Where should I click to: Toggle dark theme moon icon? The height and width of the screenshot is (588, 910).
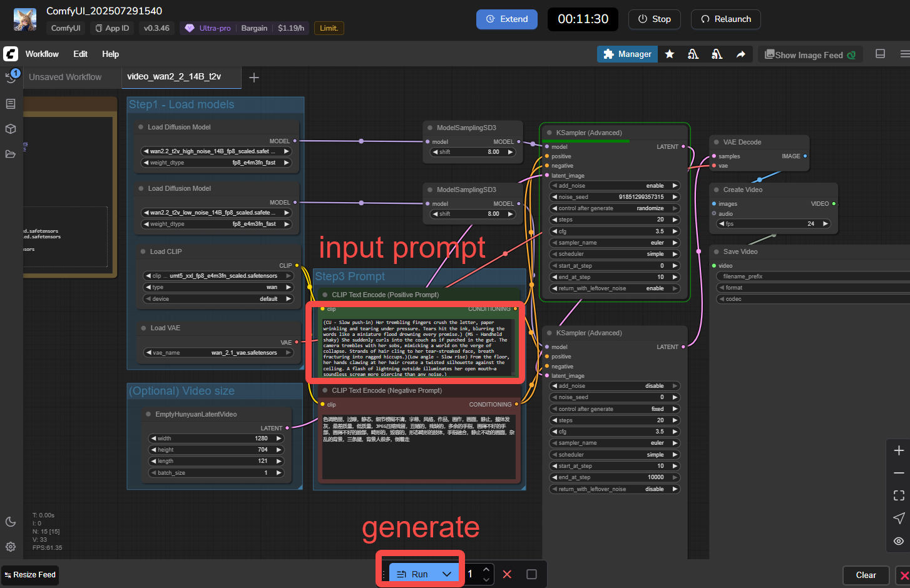point(11,522)
